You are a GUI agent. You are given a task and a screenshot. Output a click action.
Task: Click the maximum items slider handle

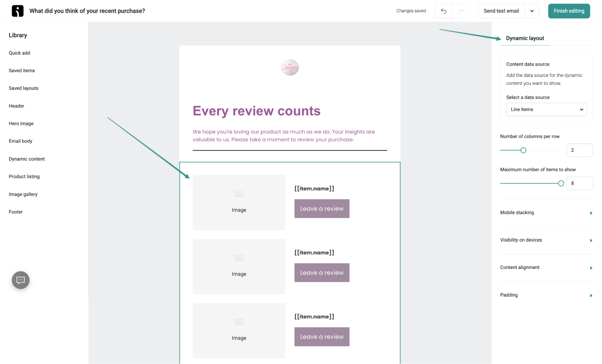click(561, 183)
